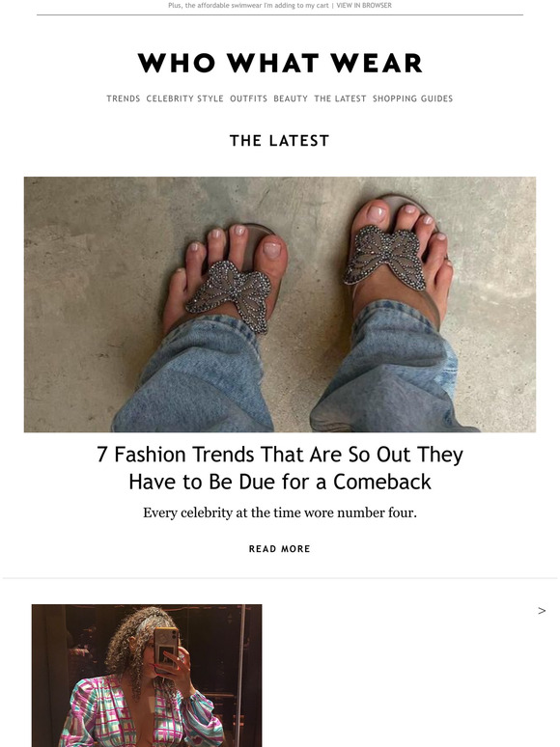This screenshot has width=560, height=747.
Task: Open the Beauty navigation link
Action: 291,98
